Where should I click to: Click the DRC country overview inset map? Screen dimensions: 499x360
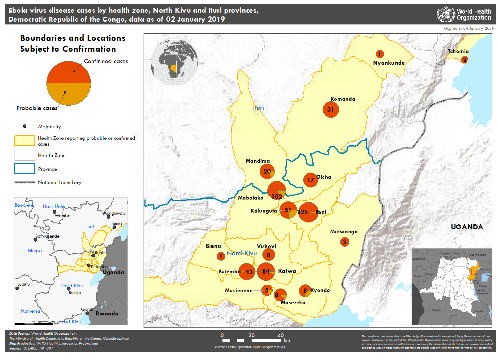452,286
